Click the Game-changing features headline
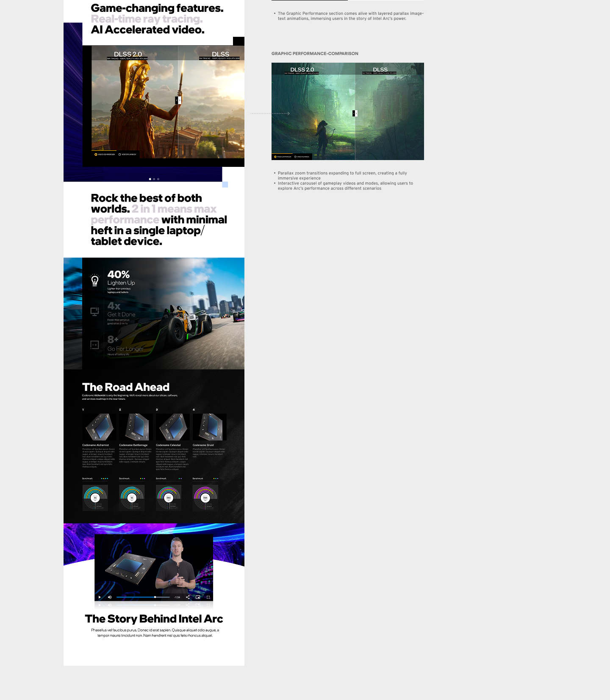610x700 pixels. click(157, 8)
